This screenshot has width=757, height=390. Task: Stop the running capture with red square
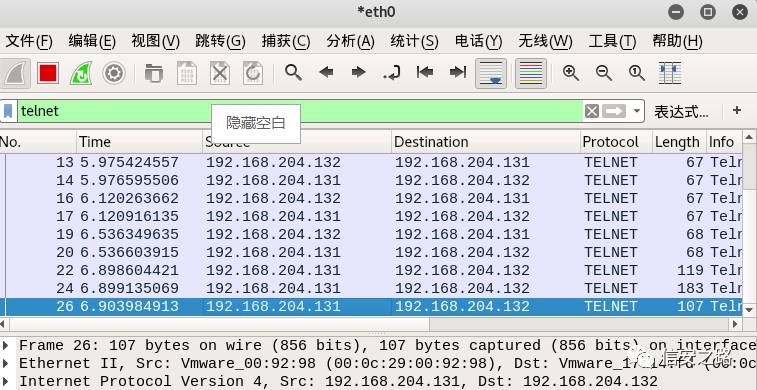(x=48, y=73)
